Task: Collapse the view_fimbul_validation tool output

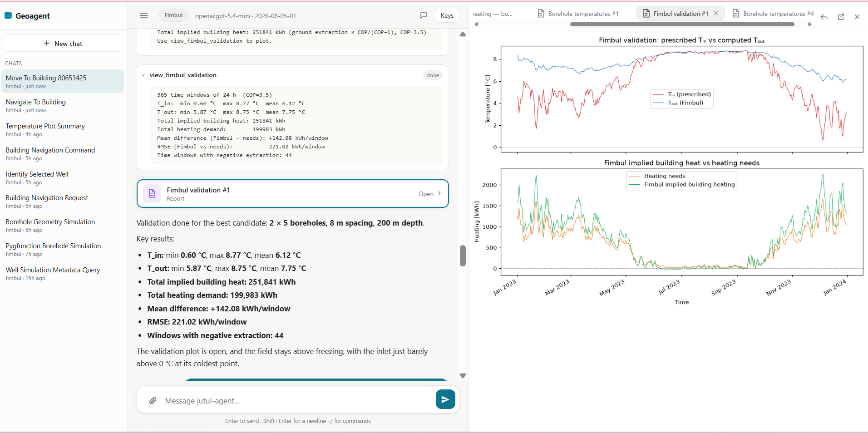Action: 143,75
